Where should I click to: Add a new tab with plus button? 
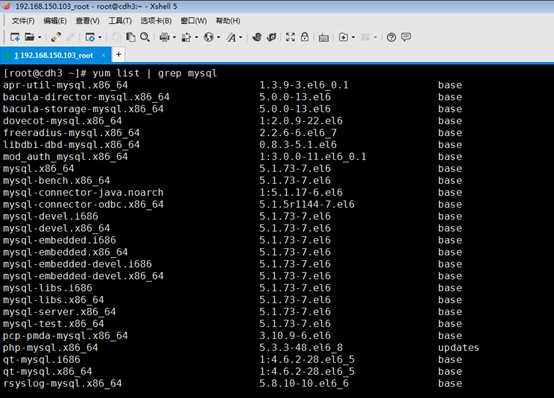point(119,54)
